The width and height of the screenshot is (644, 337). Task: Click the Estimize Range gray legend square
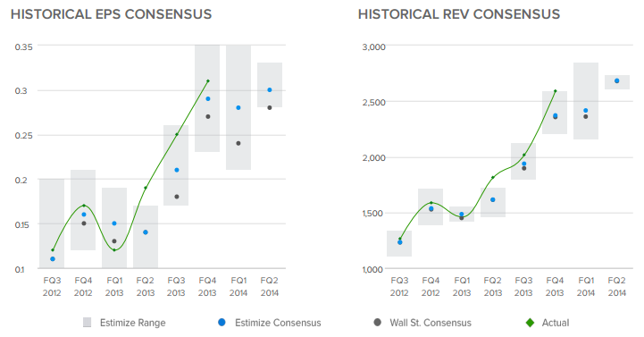coord(87,323)
